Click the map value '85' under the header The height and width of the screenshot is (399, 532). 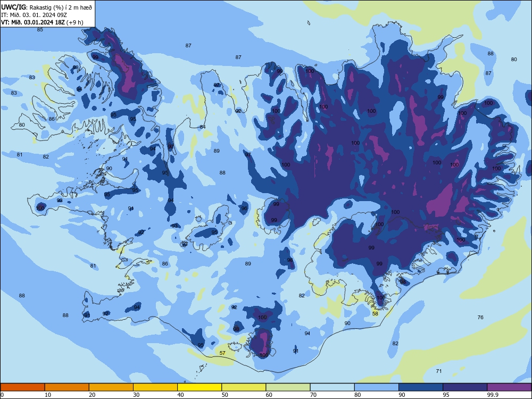click(x=40, y=29)
